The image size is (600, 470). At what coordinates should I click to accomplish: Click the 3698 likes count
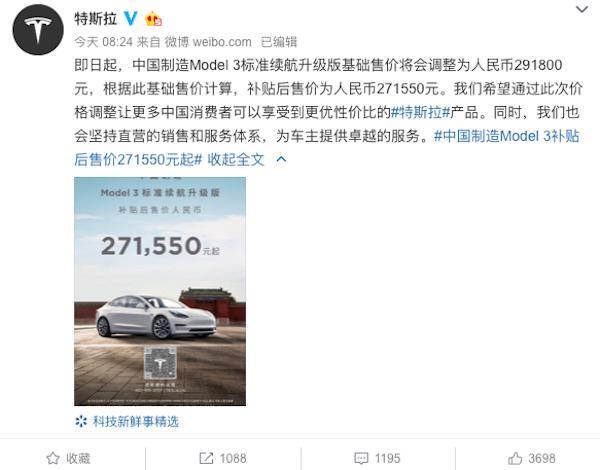[x=542, y=458]
